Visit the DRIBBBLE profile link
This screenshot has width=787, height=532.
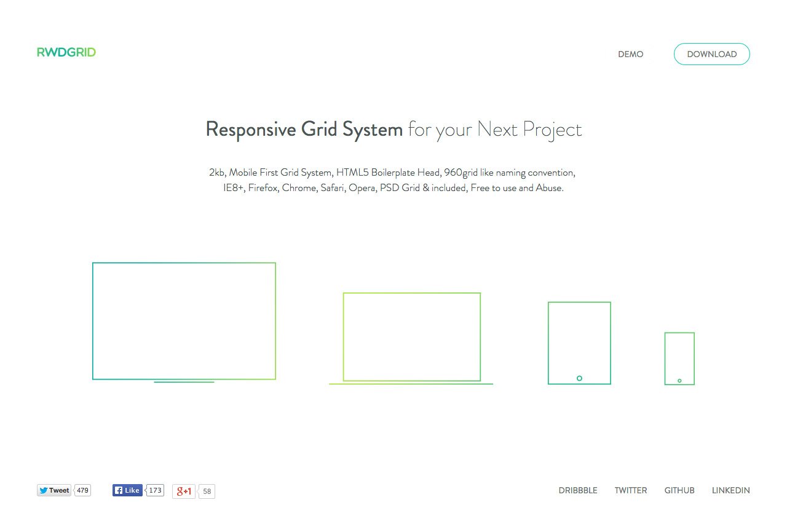[578, 490]
